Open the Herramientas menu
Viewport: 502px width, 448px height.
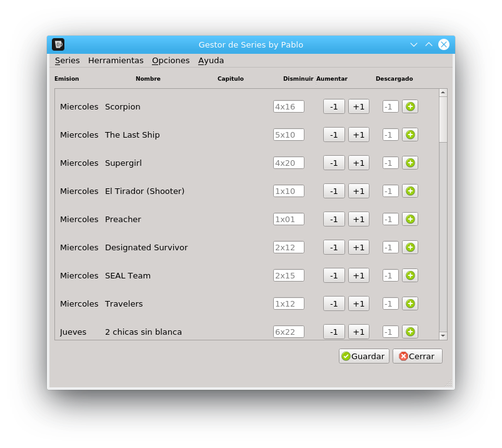coord(116,61)
